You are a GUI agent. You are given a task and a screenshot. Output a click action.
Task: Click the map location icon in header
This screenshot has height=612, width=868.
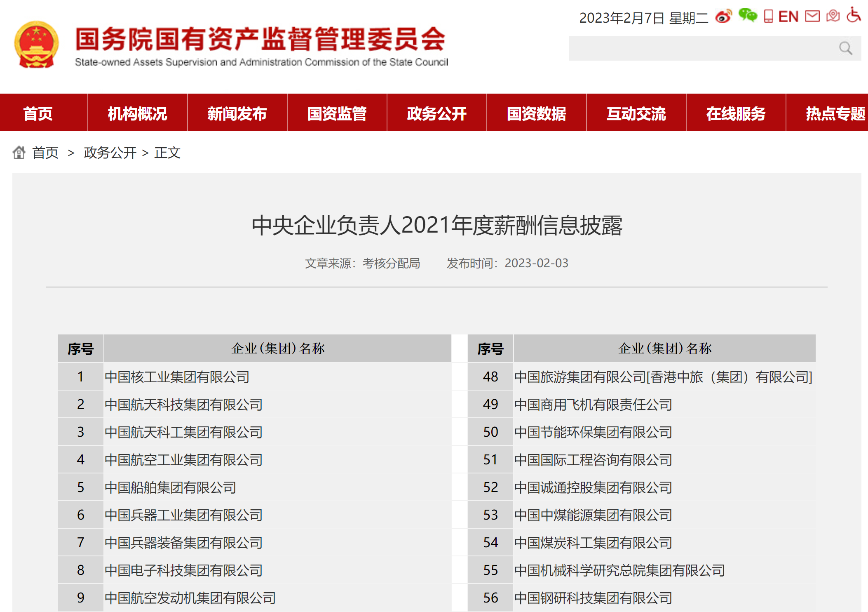click(833, 16)
